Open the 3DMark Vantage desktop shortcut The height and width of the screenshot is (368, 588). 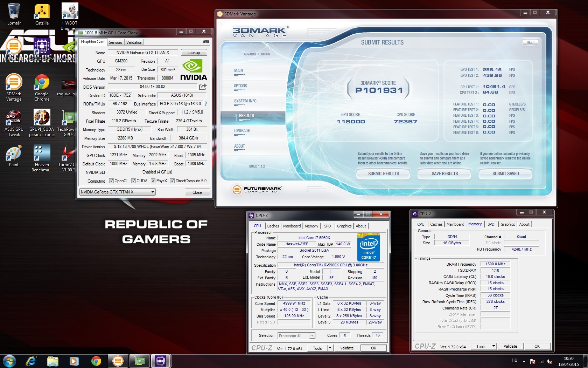[x=14, y=88]
